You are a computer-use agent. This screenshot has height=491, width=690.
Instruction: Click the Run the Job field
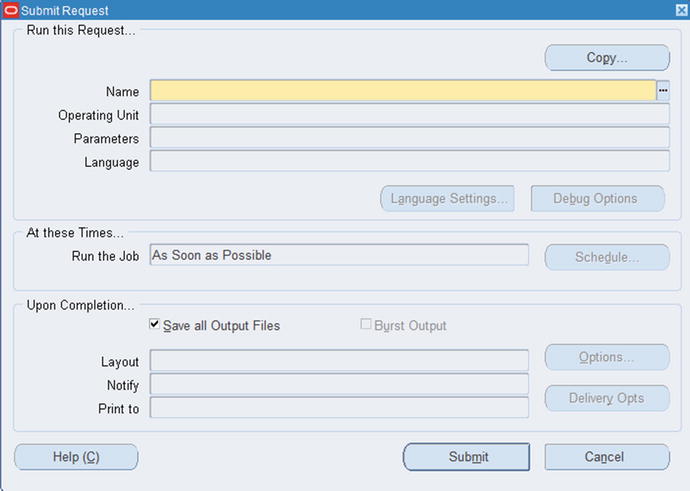(339, 255)
